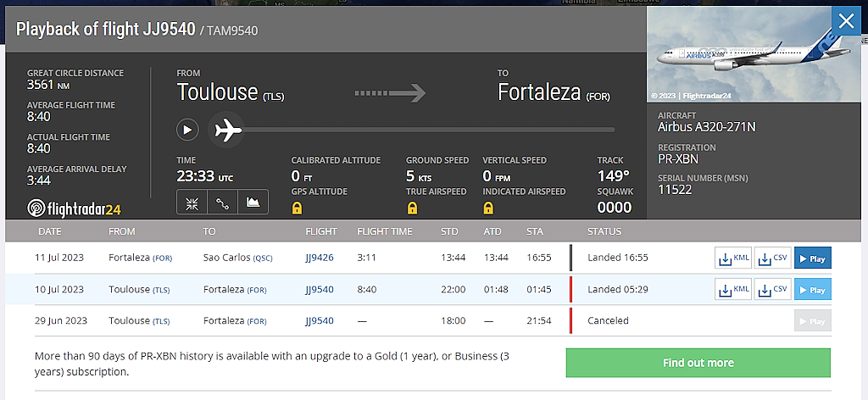Close the flight playback panel
The width and height of the screenshot is (868, 400).
[x=845, y=21]
